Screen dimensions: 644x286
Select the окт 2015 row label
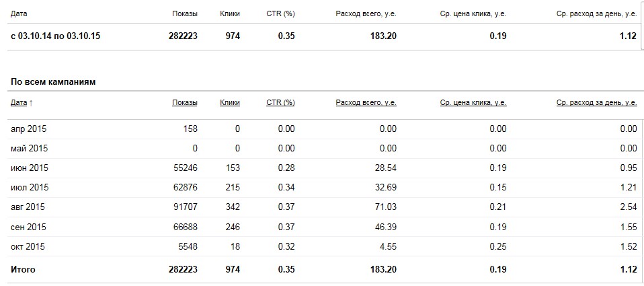pyautogui.click(x=28, y=246)
